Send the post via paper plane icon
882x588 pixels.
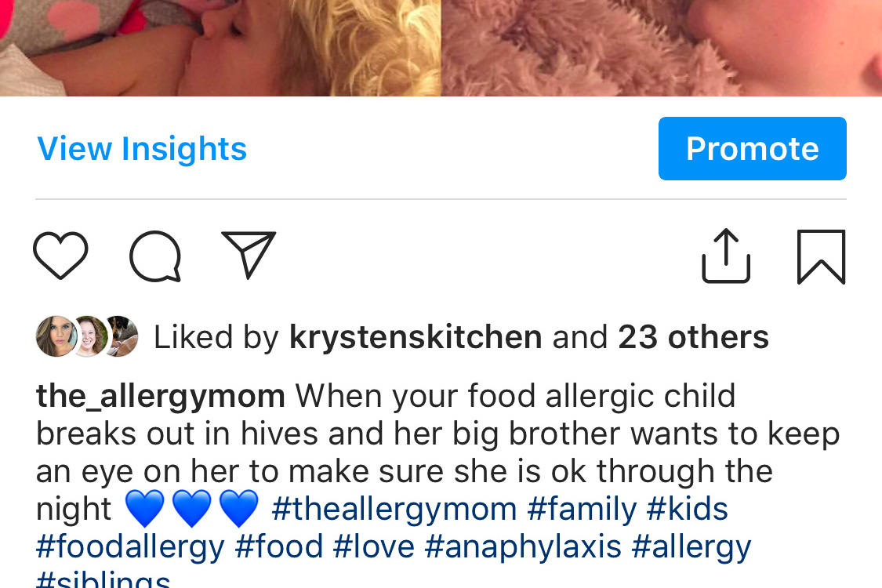[x=249, y=254]
